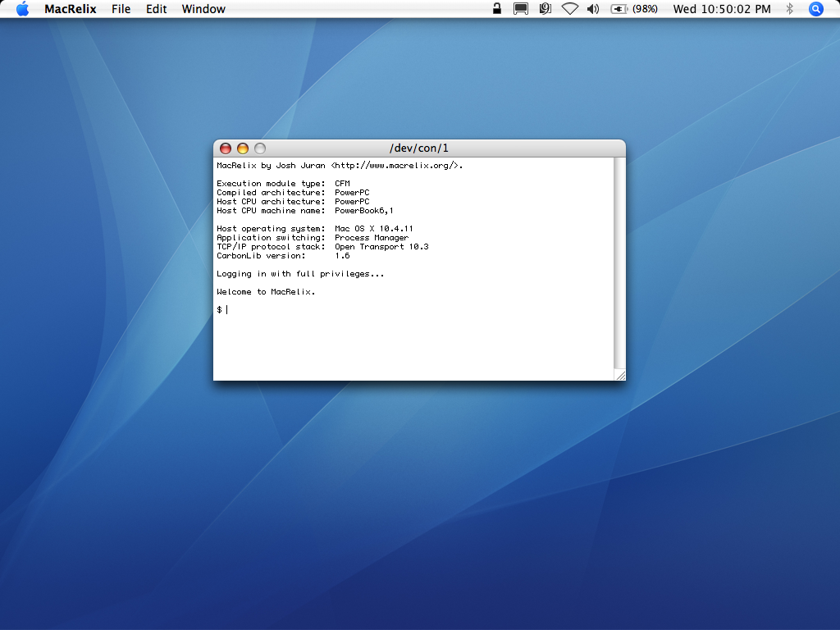Open the displays menu bar icon
The height and width of the screenshot is (630, 840).
pos(521,8)
